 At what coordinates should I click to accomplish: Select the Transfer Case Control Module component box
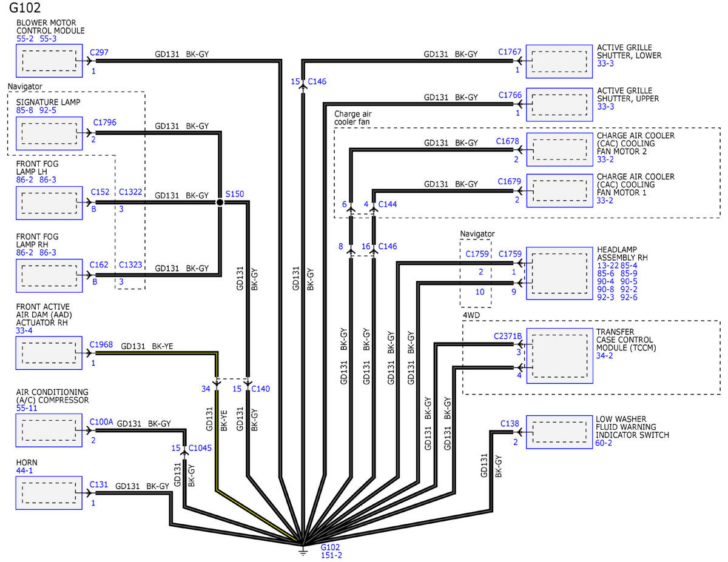(559, 356)
